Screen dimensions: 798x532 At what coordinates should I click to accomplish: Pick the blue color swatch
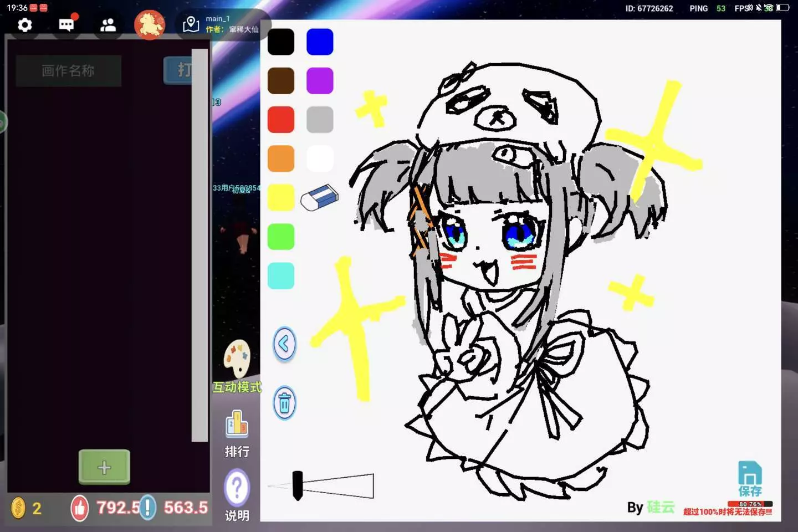(320, 42)
